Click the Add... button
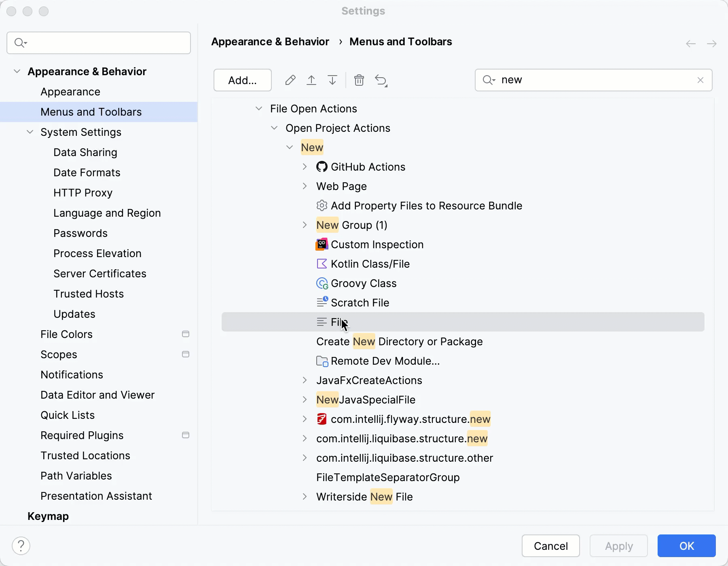Image resolution: width=728 pixels, height=566 pixels. (x=242, y=80)
